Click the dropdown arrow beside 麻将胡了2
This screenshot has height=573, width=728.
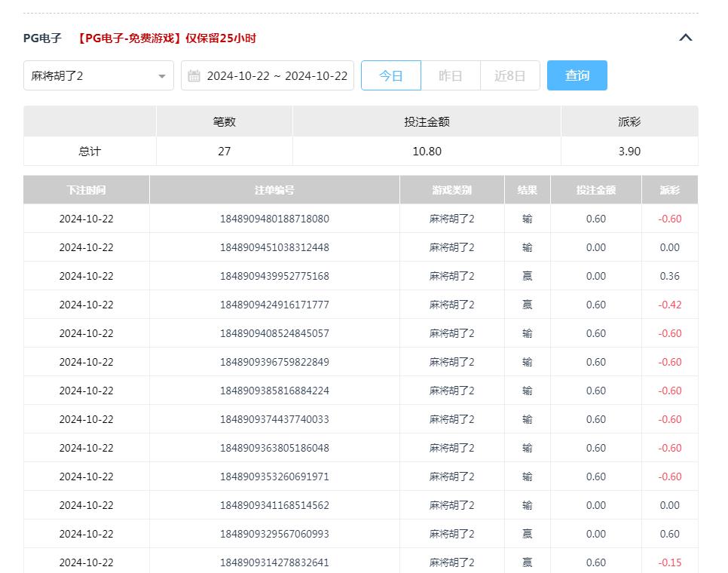coord(162,76)
